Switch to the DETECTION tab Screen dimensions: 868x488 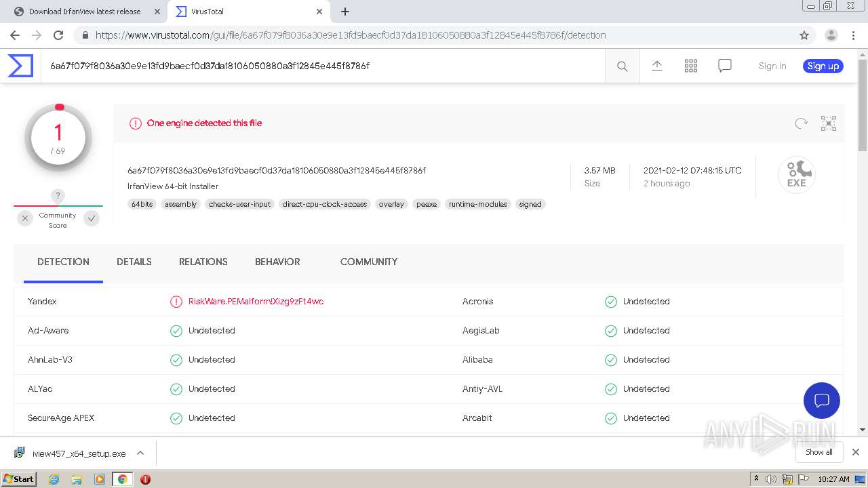pos(63,262)
